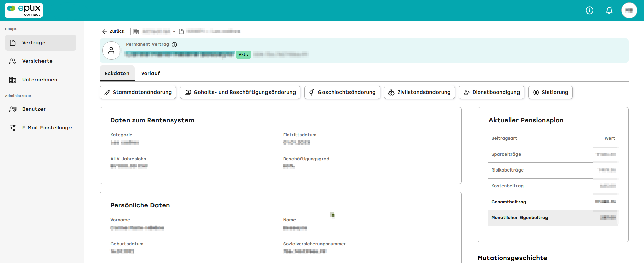Click the back arrow icon
Screen dimensions: 644x263
click(x=105, y=32)
